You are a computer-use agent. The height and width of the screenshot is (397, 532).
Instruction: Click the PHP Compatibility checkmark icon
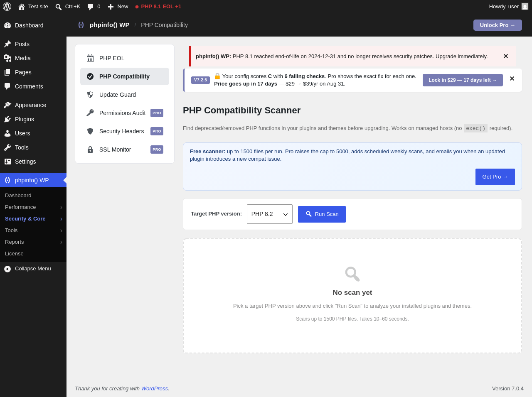pyautogui.click(x=90, y=76)
